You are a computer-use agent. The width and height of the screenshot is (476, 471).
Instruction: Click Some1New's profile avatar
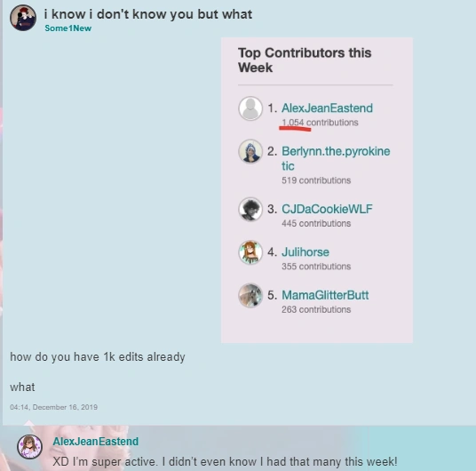(23, 18)
